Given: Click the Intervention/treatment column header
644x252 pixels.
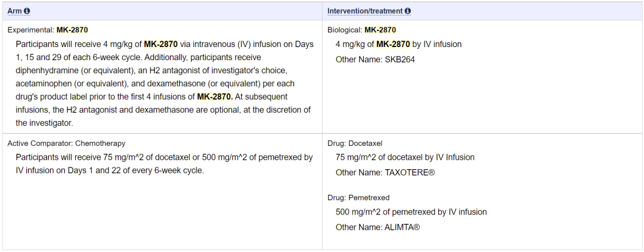Looking at the screenshot, I should (365, 11).
